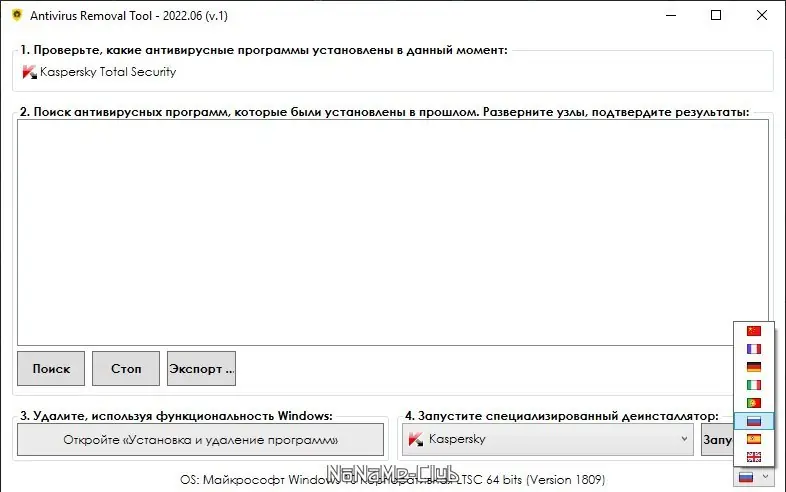Open the Kaspersky uninstaller combo box
Image resolution: width=786 pixels, height=492 pixels.
[548, 439]
